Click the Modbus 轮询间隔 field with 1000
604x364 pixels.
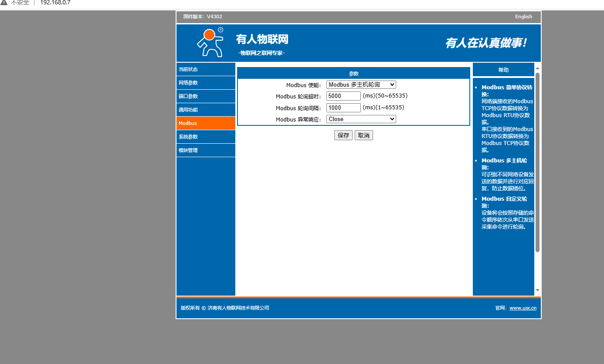[x=343, y=108]
